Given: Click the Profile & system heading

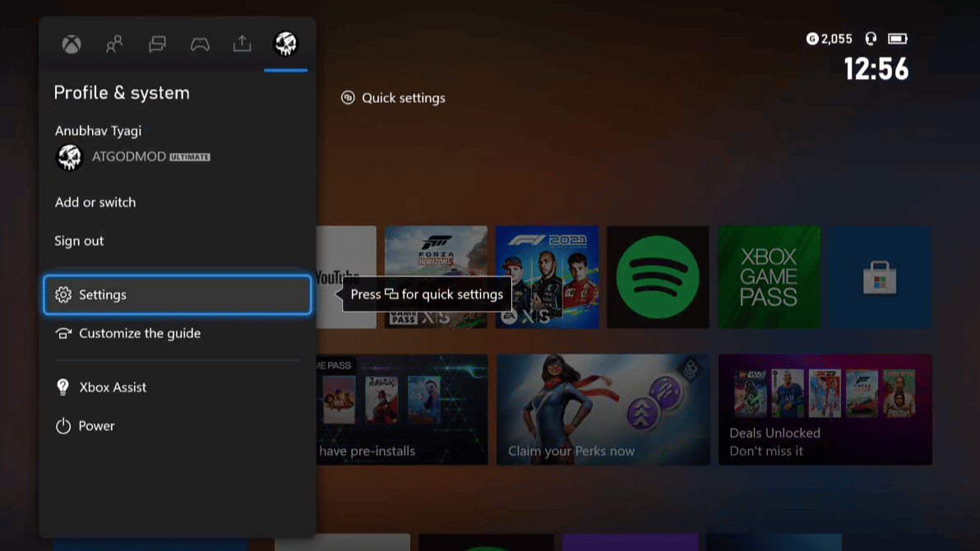Looking at the screenshot, I should coord(122,93).
